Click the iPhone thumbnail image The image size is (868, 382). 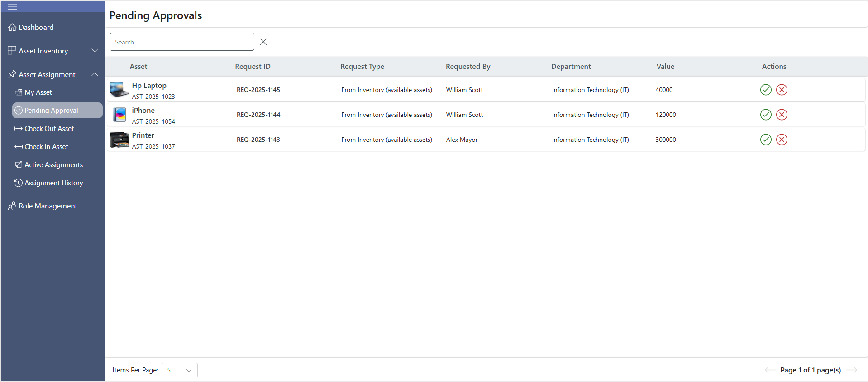119,115
